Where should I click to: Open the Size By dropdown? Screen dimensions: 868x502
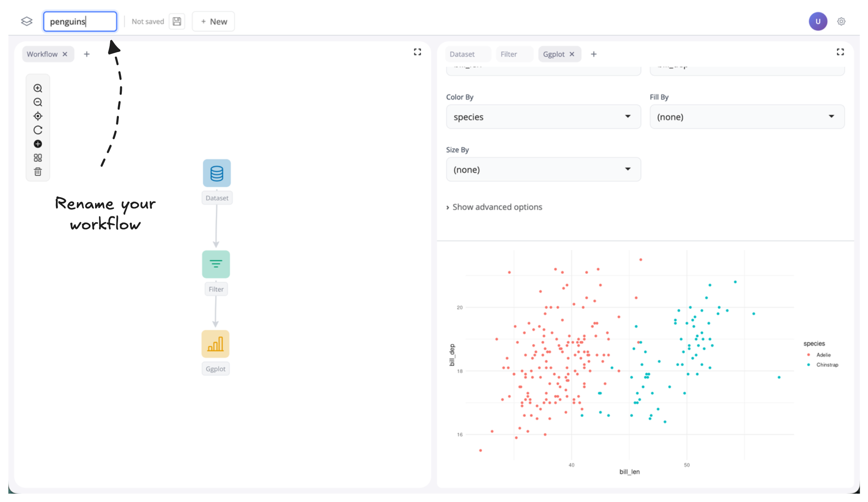(543, 170)
